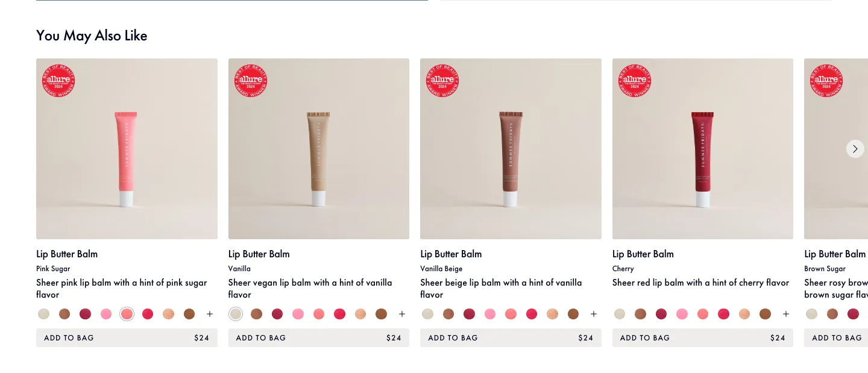Image resolution: width=868 pixels, height=373 pixels.
Task: Click the next arrow on product carousel
Action: pyautogui.click(x=855, y=149)
